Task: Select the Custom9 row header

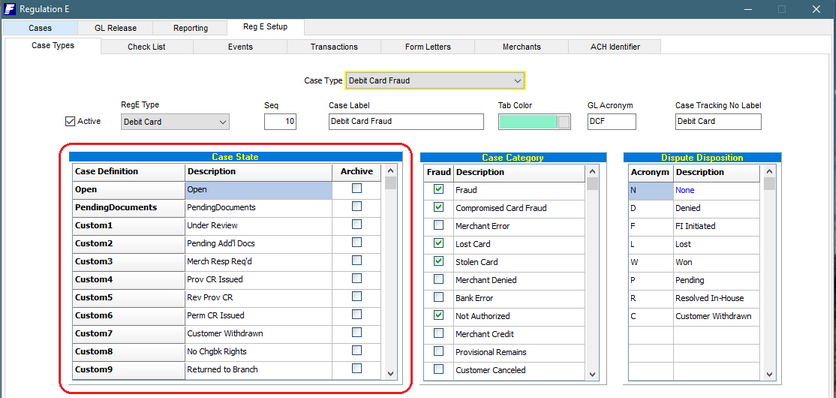Action: coord(128,369)
